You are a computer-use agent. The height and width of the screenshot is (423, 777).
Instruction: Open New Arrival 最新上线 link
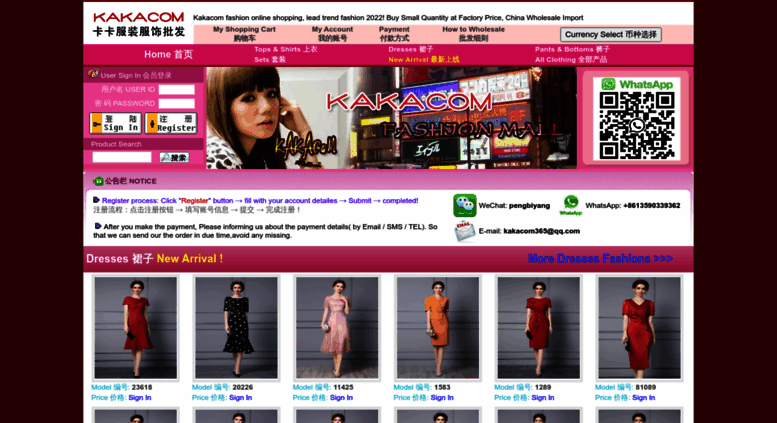(424, 59)
